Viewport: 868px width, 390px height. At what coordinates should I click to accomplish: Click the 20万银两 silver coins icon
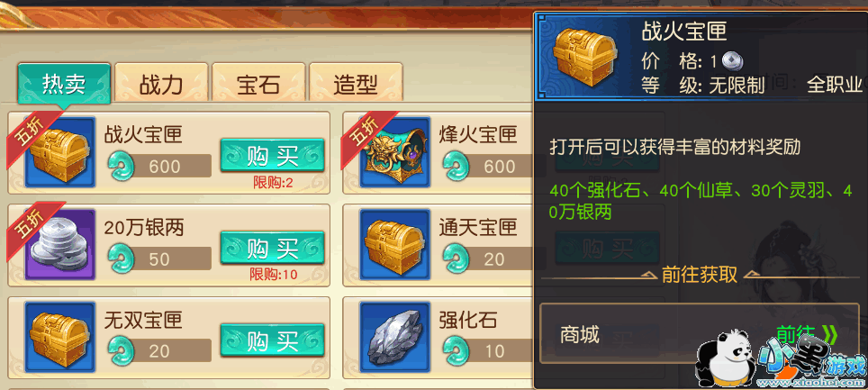(60, 244)
